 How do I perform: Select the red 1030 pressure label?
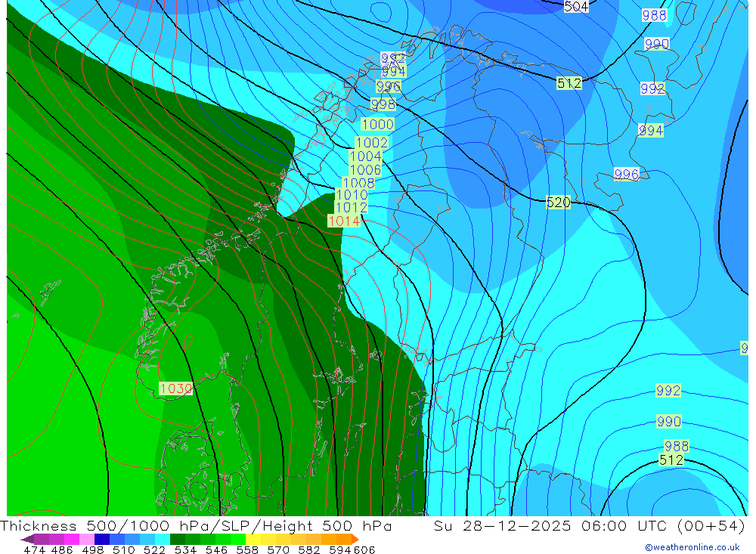click(176, 388)
